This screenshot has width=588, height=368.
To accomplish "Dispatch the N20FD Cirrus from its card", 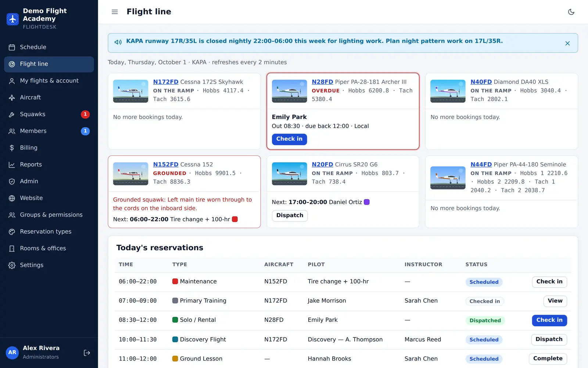I will (290, 216).
